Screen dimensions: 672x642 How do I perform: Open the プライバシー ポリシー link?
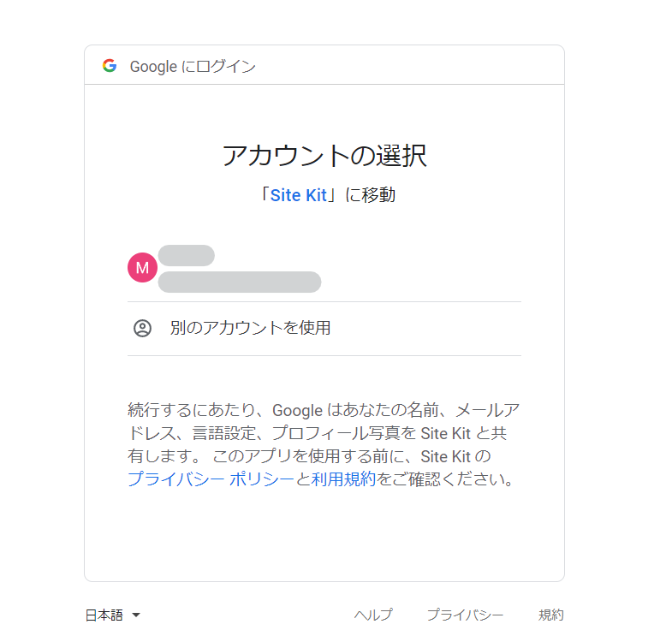pyautogui.click(x=211, y=479)
